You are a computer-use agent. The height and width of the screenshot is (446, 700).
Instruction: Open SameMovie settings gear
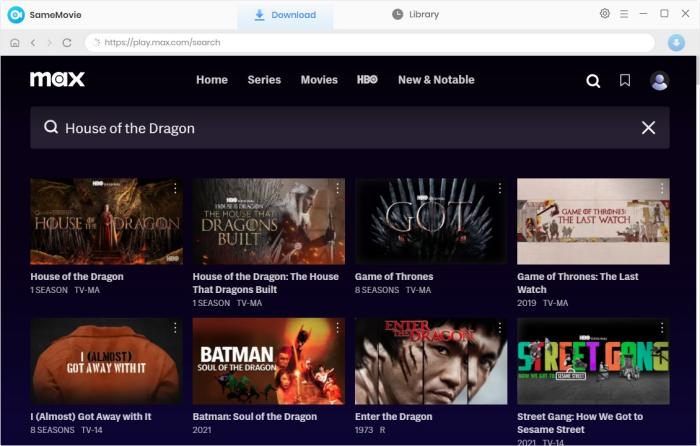pos(604,14)
